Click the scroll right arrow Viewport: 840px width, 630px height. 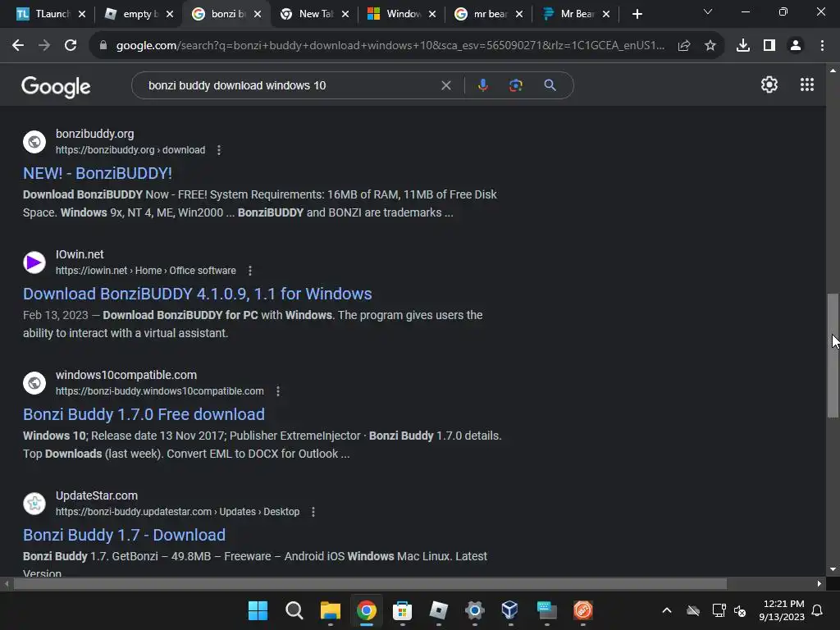[819, 583]
